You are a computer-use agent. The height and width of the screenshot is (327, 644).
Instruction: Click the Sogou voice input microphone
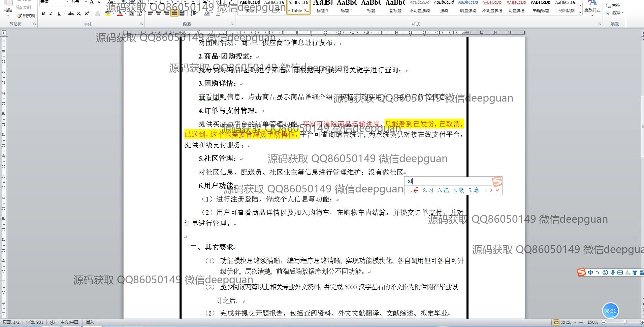[612, 272]
